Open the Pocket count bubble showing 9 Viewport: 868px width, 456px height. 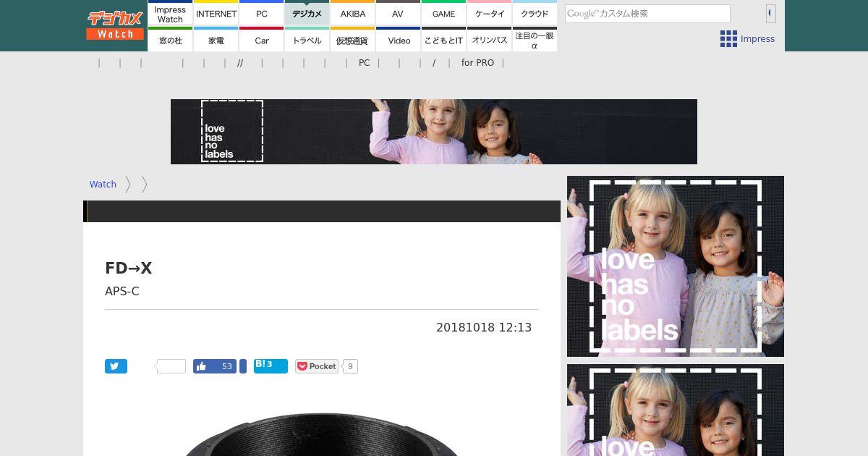(x=350, y=366)
